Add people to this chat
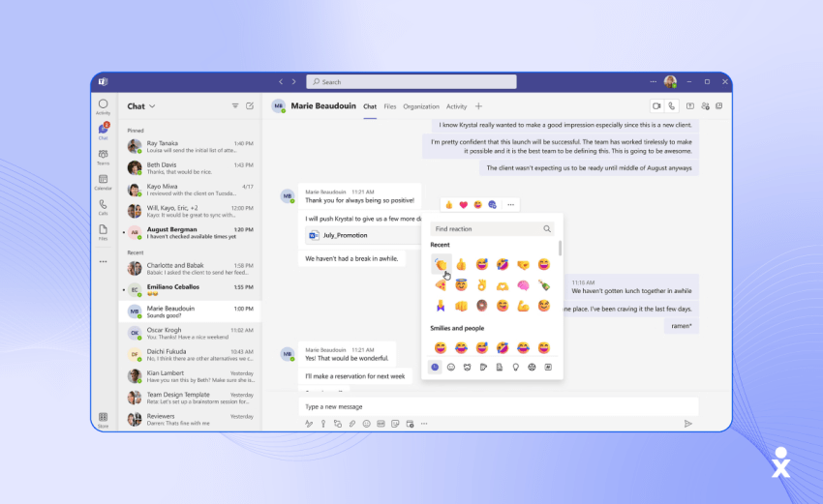This screenshot has width=823, height=504. (x=705, y=106)
